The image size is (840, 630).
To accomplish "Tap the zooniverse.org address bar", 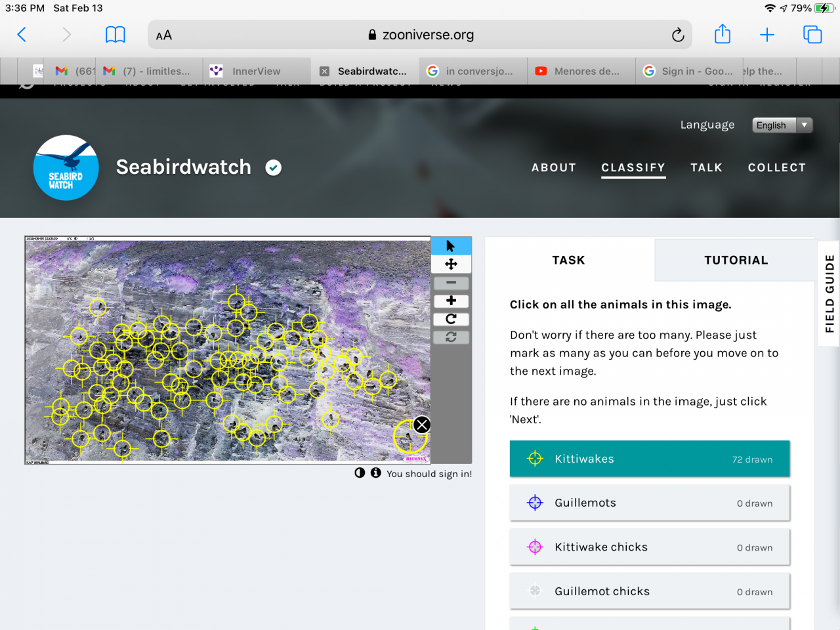I will 420,35.
